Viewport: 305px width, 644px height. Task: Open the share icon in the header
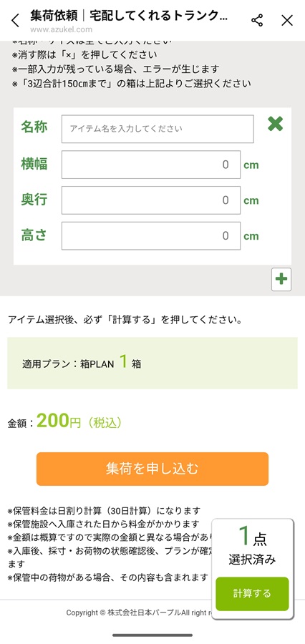tap(257, 20)
